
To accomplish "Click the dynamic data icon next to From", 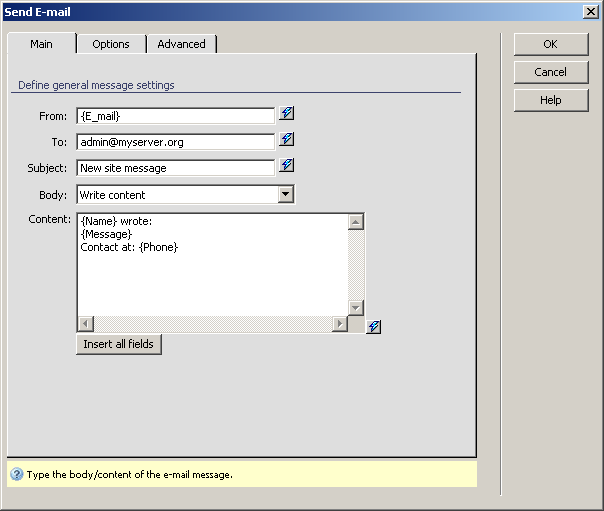I will click(287, 114).
